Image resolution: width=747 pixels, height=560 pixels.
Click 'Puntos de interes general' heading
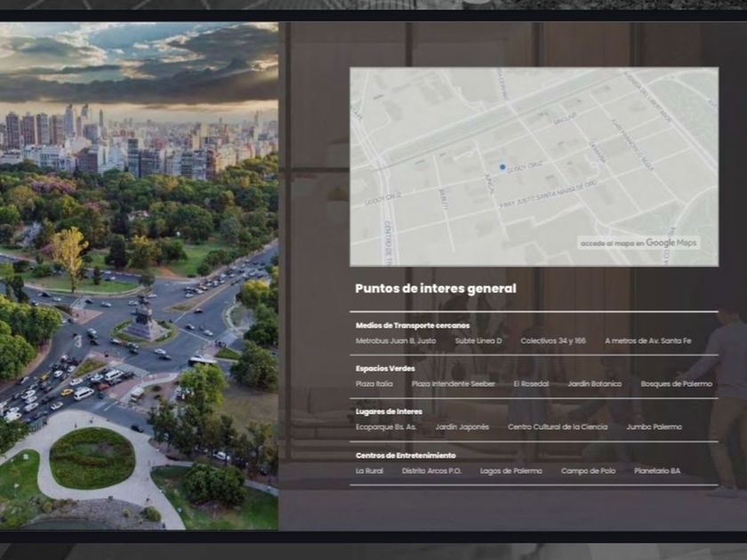click(x=435, y=289)
